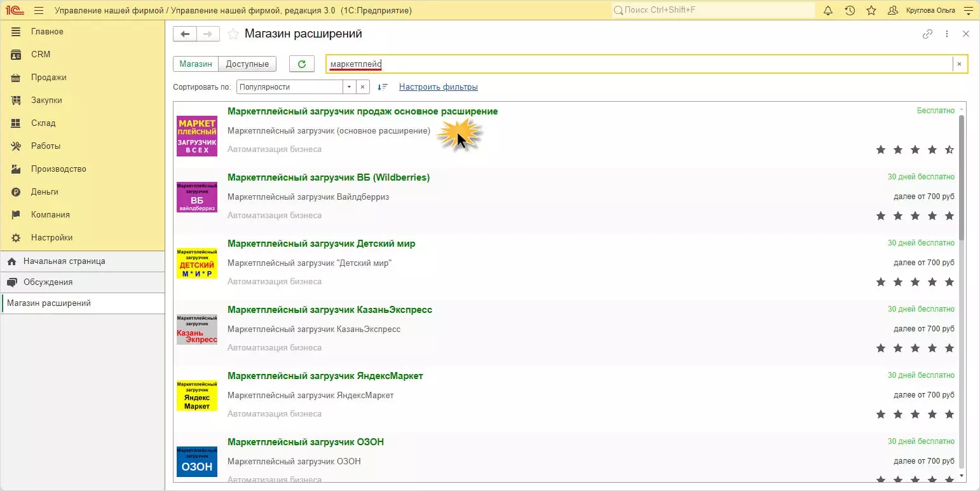980x491 pixels.
Task: Open Маркетплейсный загрузчик КазаньЭкспресс
Action: pos(330,310)
